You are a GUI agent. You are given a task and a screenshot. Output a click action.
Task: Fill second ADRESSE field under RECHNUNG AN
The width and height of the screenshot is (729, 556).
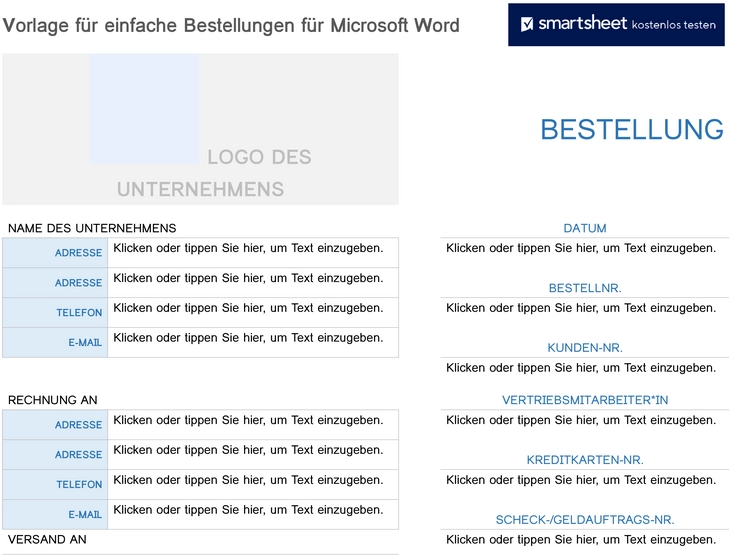tap(253, 455)
